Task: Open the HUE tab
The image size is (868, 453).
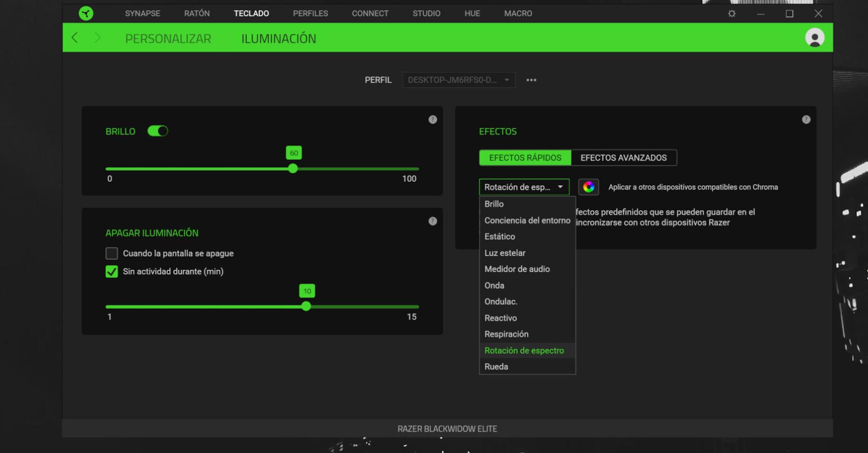Action: click(x=472, y=14)
